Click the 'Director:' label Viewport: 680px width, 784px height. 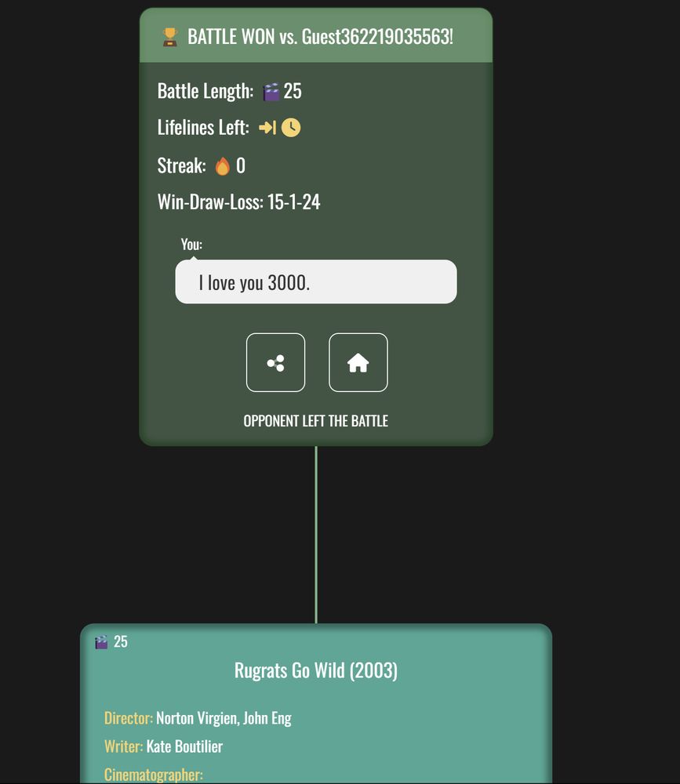(129, 718)
